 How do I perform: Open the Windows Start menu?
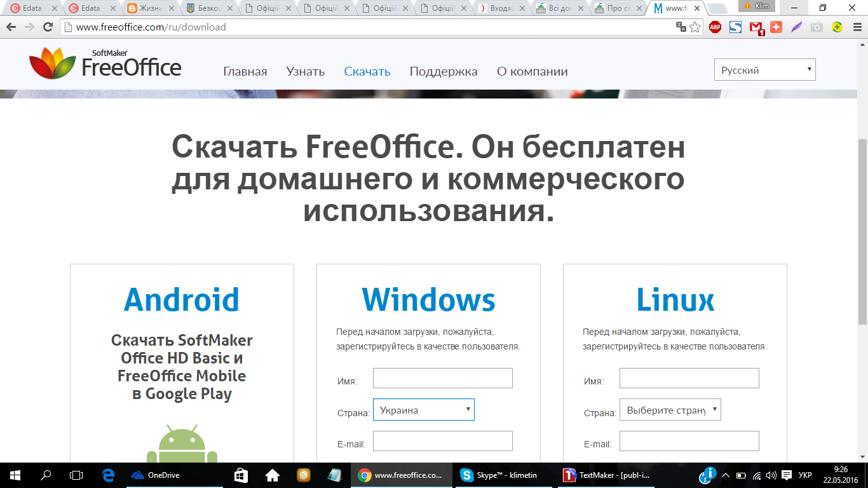point(15,475)
